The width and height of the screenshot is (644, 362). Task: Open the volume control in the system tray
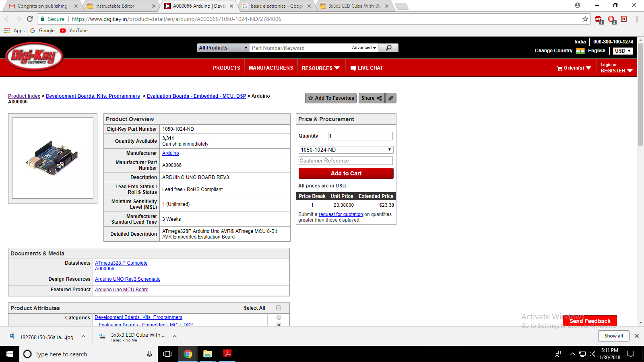pyautogui.click(x=592, y=354)
